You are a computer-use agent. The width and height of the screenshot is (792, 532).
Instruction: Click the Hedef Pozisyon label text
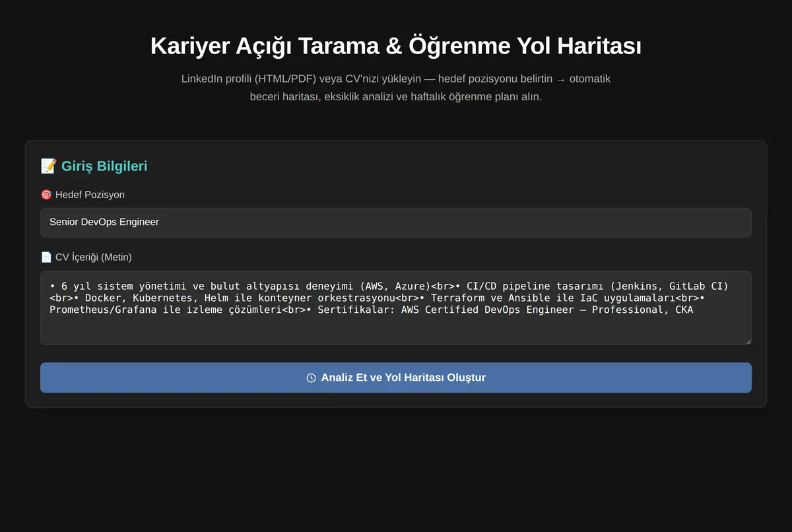pos(90,195)
